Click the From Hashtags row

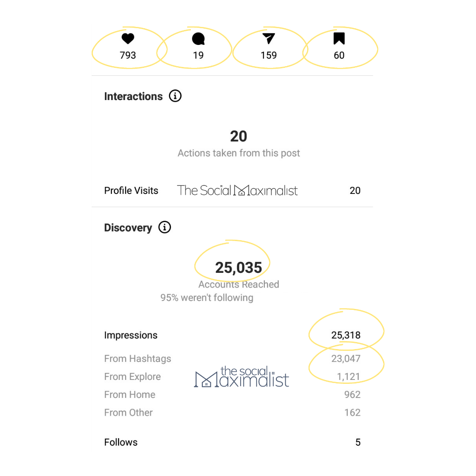pyautogui.click(x=232, y=358)
